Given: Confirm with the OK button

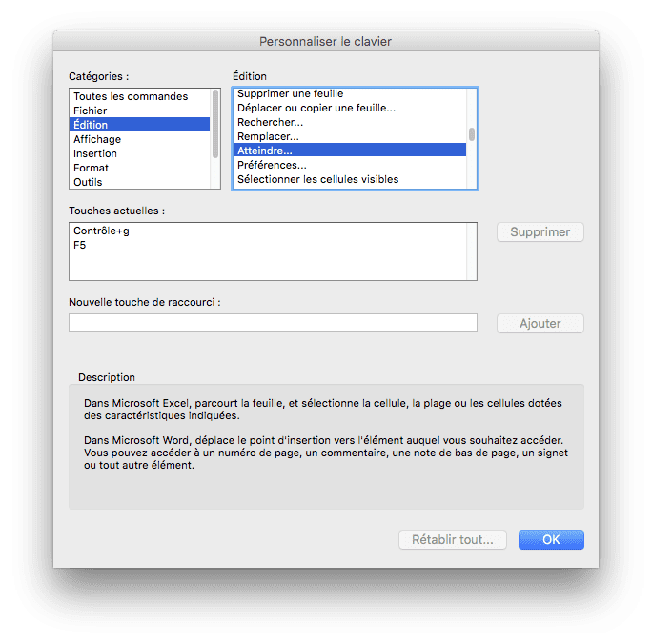Looking at the screenshot, I should pos(551,539).
